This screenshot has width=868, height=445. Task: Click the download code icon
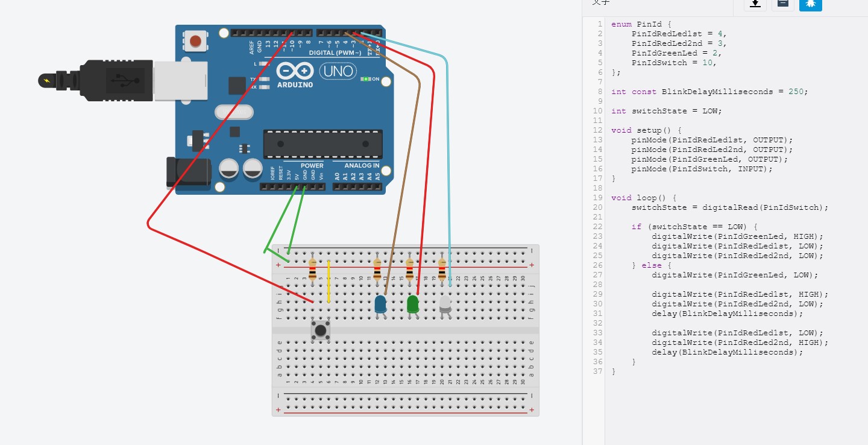(x=755, y=3)
